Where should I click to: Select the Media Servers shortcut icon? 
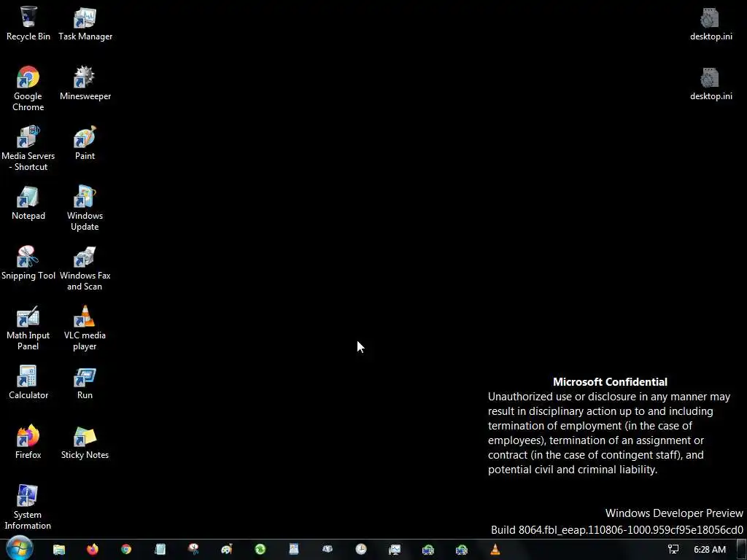pos(28,148)
